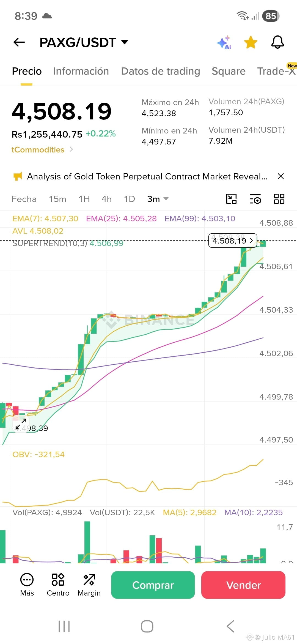The image size is (297, 644).
Task: Tap the MA(10) volume label
Action: 254,512
